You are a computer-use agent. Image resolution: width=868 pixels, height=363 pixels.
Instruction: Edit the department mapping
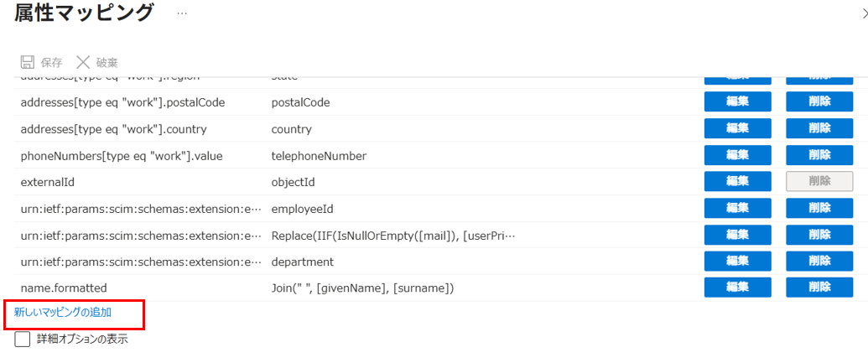click(737, 261)
